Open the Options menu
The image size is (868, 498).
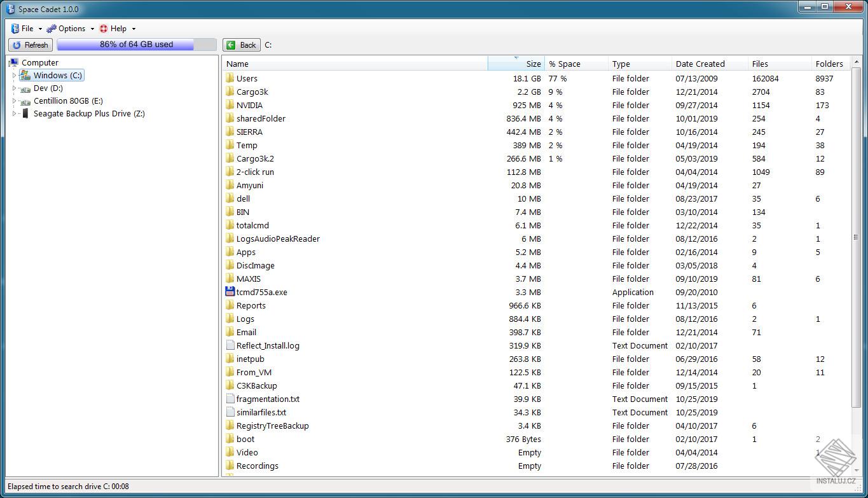(x=70, y=29)
